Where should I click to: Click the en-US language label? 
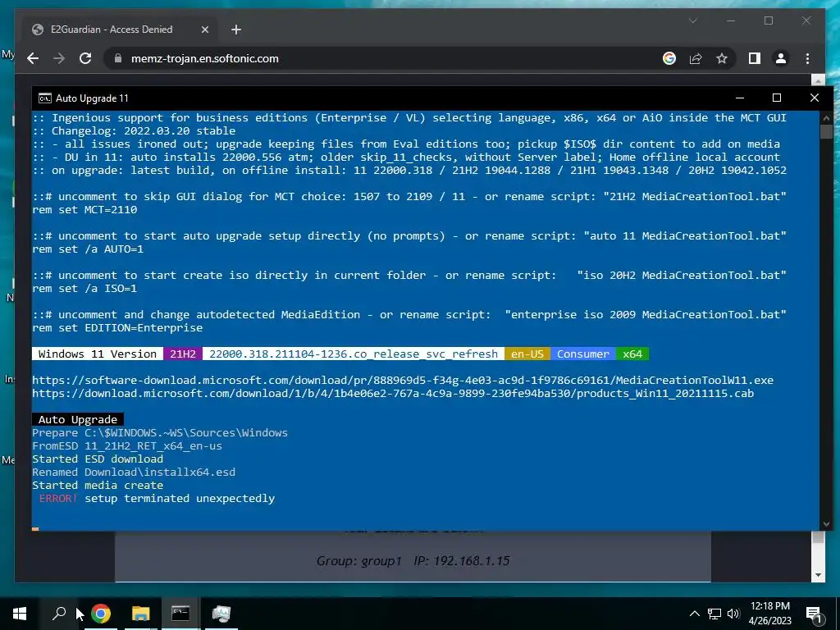pos(527,354)
